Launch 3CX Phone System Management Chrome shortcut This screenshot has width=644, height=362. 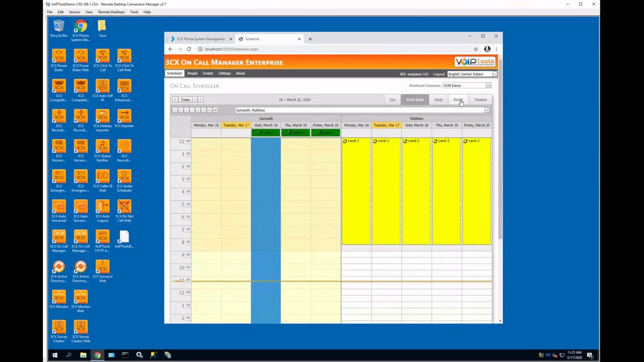point(80,30)
